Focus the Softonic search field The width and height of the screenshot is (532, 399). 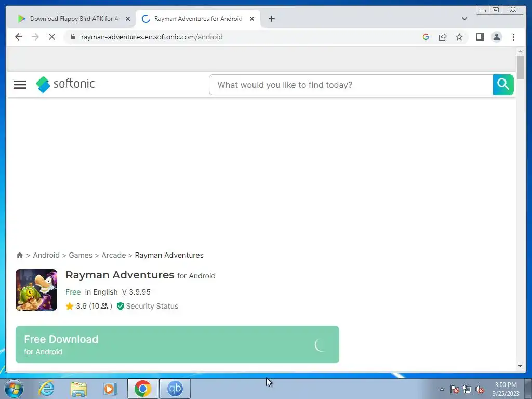click(x=351, y=85)
